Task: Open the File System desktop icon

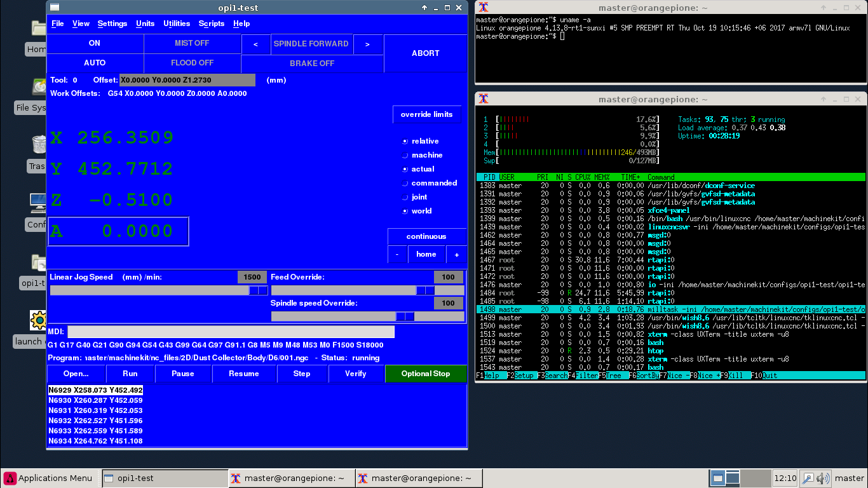Action: point(38,87)
